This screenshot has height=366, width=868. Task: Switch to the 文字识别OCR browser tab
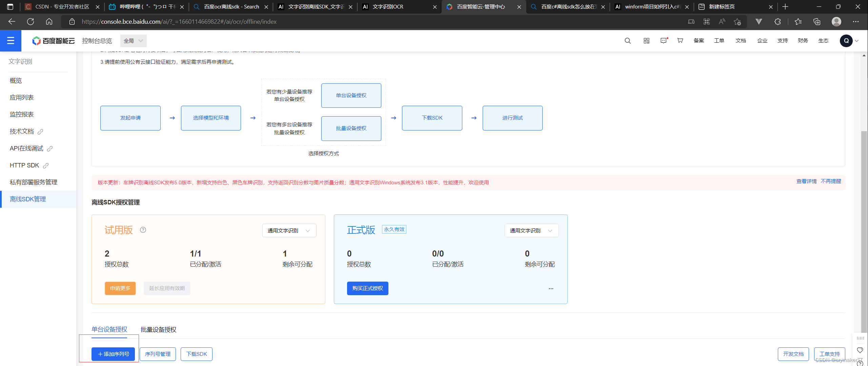[x=389, y=6]
